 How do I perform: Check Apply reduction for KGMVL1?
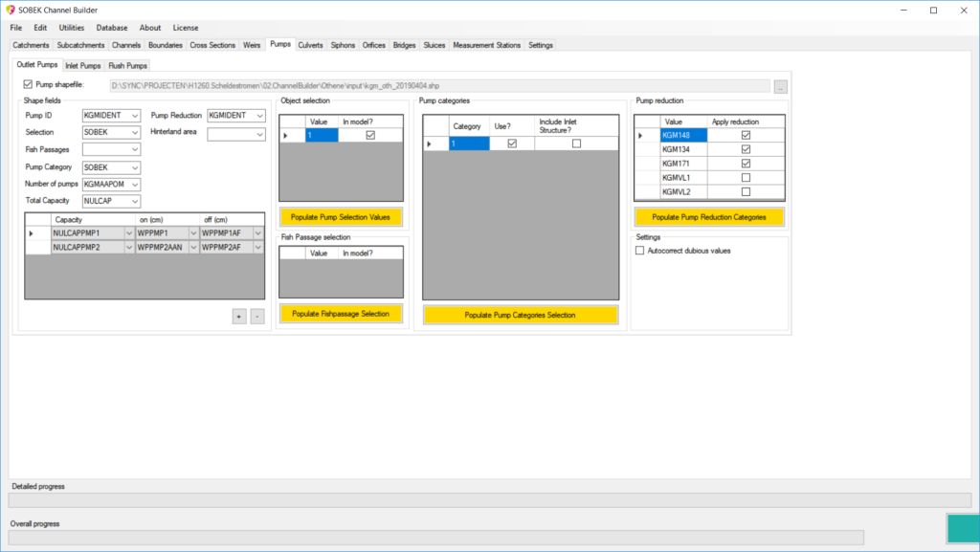(746, 178)
